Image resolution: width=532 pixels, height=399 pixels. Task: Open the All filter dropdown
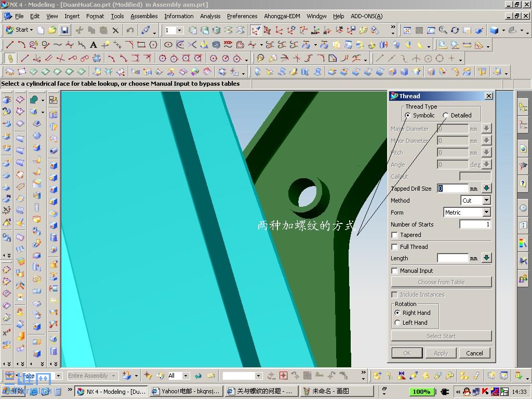185,376
